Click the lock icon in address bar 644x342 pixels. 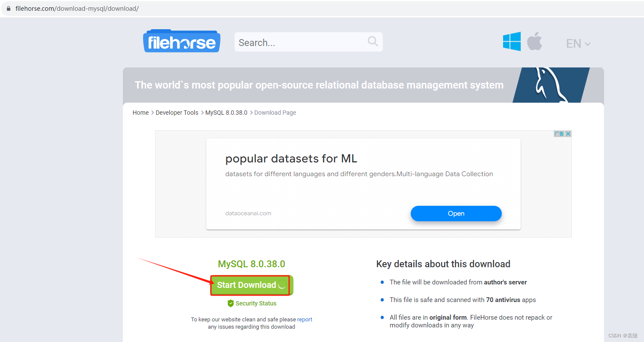coord(8,9)
